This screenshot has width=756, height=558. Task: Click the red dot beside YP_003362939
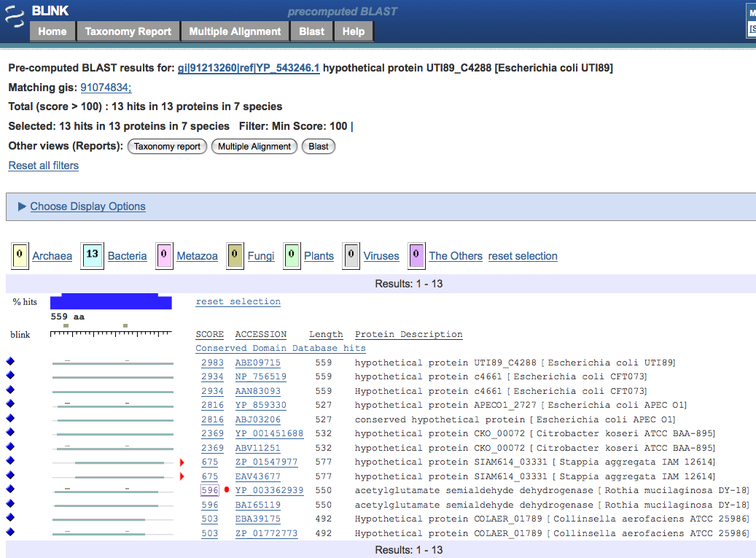pyautogui.click(x=227, y=490)
